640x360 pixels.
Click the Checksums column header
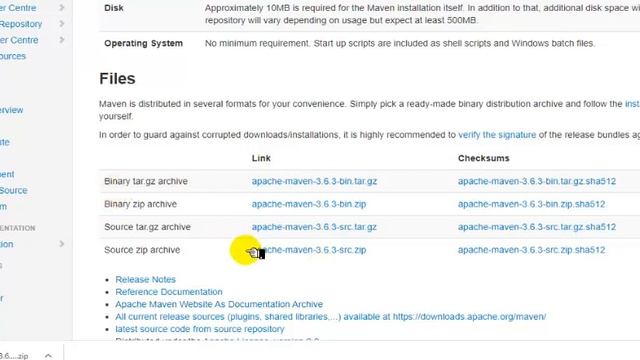(484, 158)
